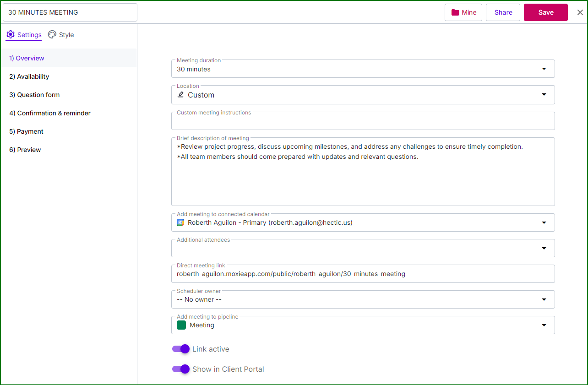Click the Save button

(545, 12)
